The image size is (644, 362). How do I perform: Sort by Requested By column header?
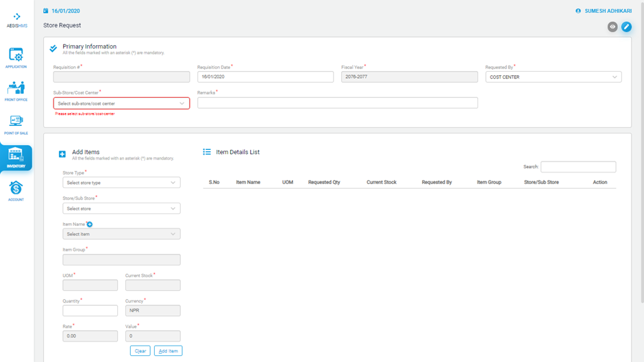pos(436,182)
